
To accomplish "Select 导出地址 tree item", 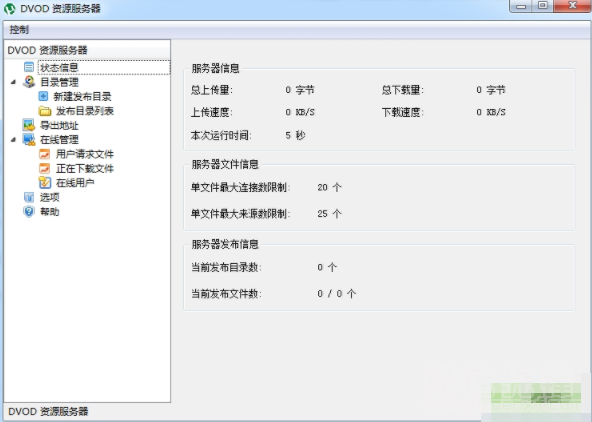I will point(59,125).
